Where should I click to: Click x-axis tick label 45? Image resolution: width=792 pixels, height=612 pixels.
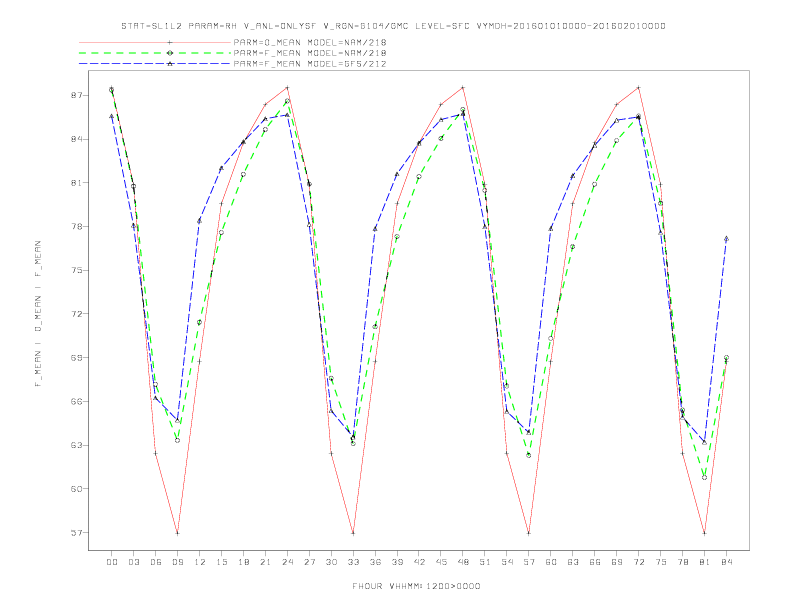click(x=441, y=562)
